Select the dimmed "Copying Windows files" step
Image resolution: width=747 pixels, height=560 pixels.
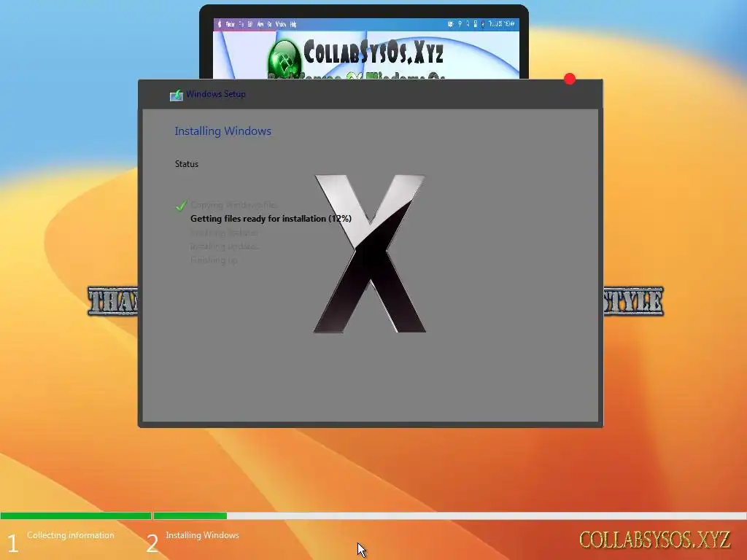click(x=233, y=205)
